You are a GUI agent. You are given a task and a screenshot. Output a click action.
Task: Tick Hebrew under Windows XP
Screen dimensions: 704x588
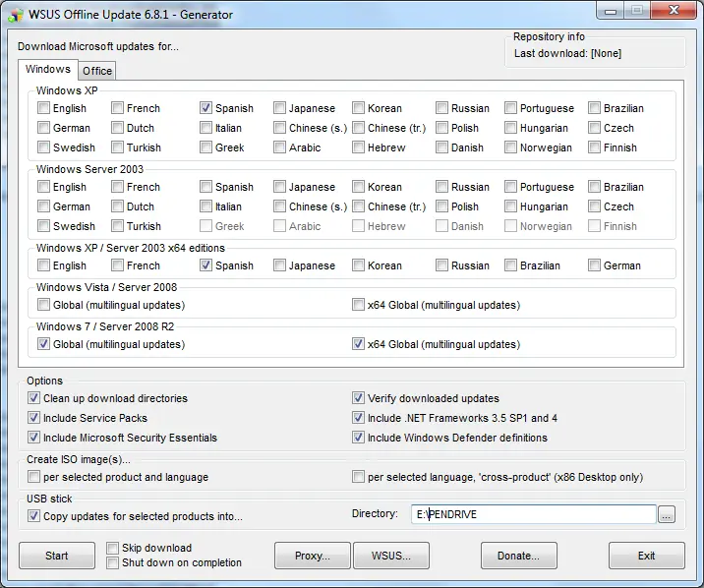coord(358,147)
